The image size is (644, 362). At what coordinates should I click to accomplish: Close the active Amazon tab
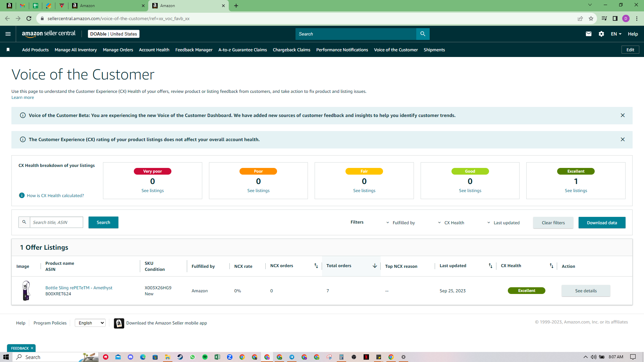point(223,6)
